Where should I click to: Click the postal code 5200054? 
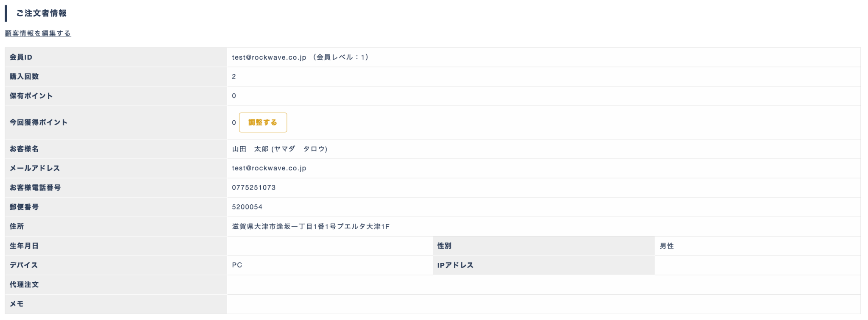tap(247, 207)
